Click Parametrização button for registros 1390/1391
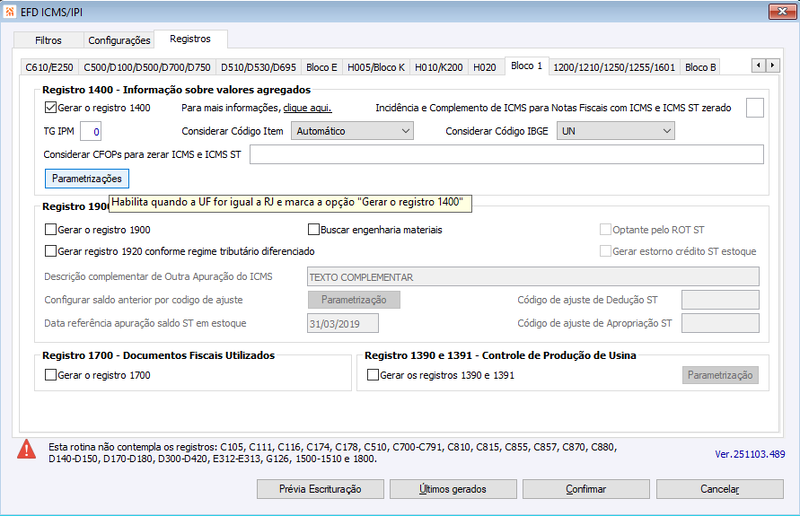The width and height of the screenshot is (800, 516). [x=720, y=375]
